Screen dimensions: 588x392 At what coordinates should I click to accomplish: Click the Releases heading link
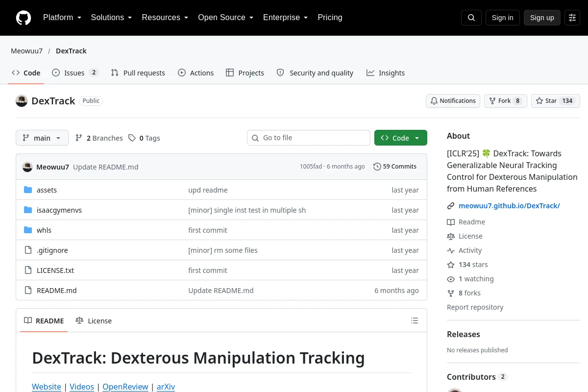click(464, 334)
